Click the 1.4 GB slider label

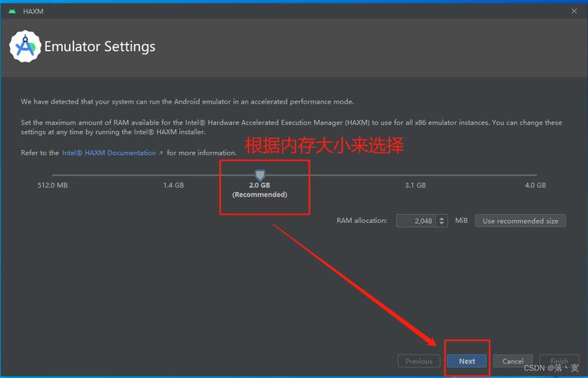click(x=173, y=185)
